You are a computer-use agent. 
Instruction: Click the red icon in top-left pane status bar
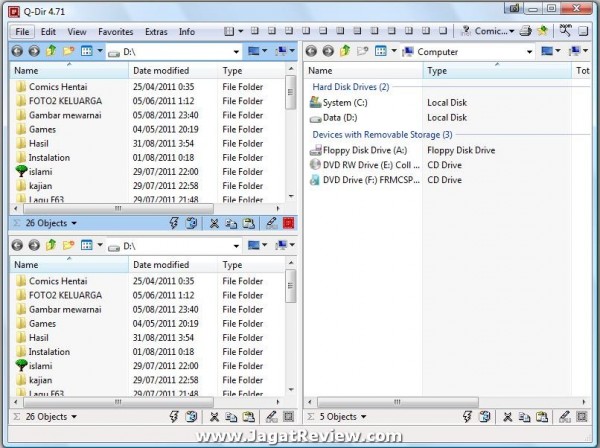[x=288, y=223]
